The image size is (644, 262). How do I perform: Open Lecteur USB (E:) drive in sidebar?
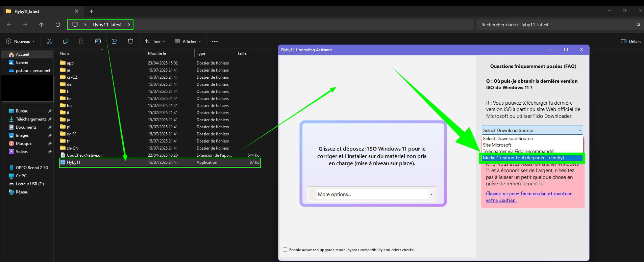click(x=26, y=184)
